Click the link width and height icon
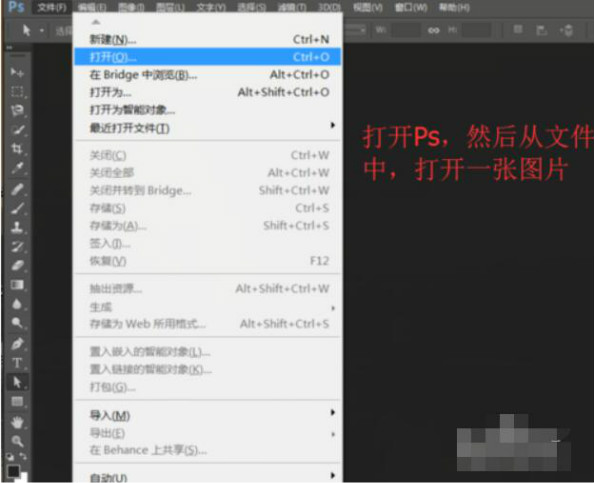Viewport: 594px width, 483px height. (433, 30)
